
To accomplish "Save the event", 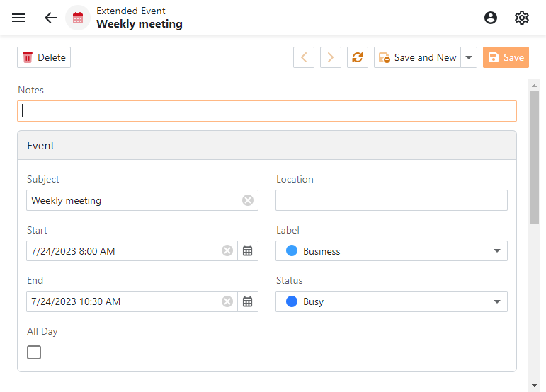I will click(x=506, y=57).
